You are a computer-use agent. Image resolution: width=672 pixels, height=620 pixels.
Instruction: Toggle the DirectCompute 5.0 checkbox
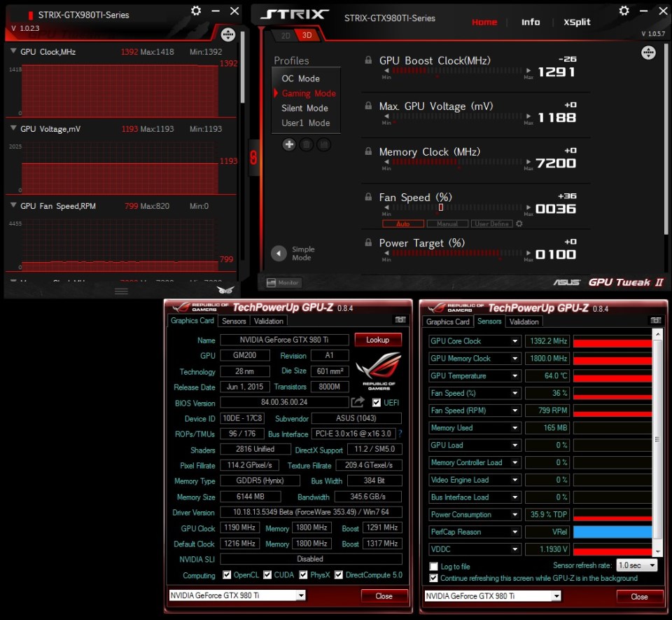pos(339,574)
